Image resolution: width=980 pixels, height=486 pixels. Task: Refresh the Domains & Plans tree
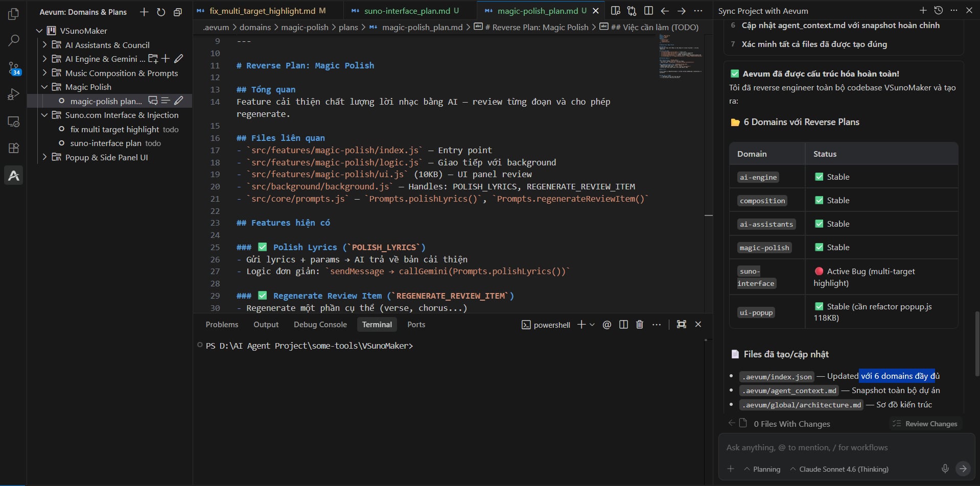coord(161,12)
